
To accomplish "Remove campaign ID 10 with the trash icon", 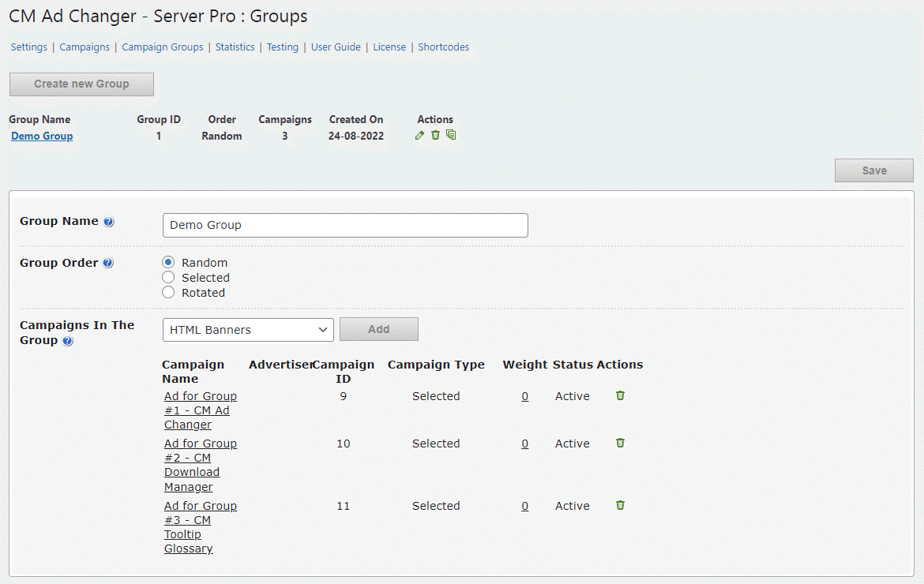I will [620, 443].
